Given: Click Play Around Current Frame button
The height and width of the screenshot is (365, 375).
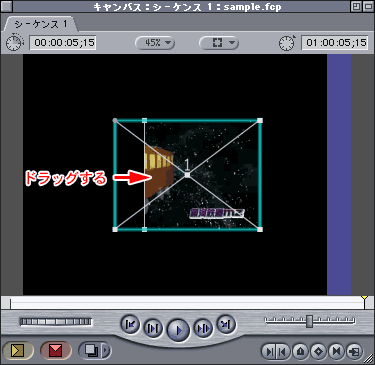Looking at the screenshot, I should tap(203, 328).
